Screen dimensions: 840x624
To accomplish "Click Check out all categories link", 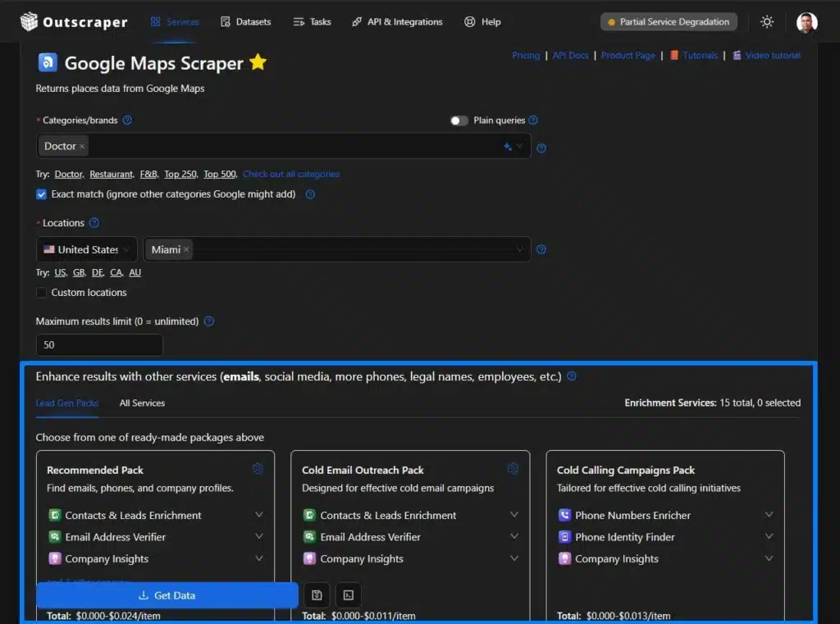I will tap(291, 174).
